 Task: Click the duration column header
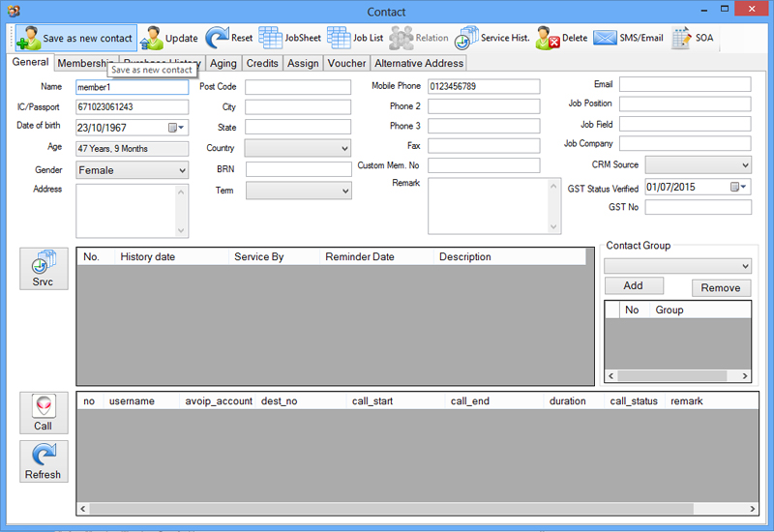click(574, 401)
